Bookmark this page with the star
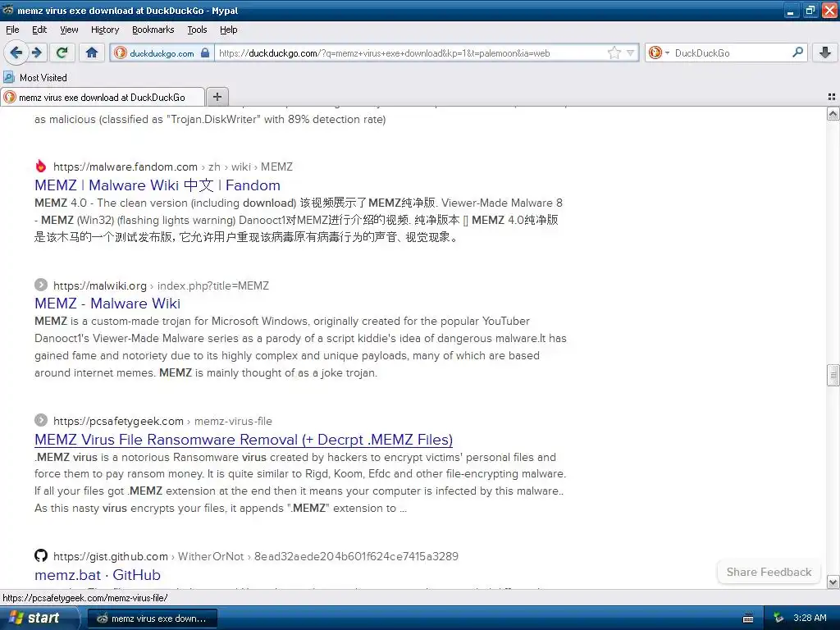Image resolution: width=840 pixels, height=630 pixels. (614, 53)
